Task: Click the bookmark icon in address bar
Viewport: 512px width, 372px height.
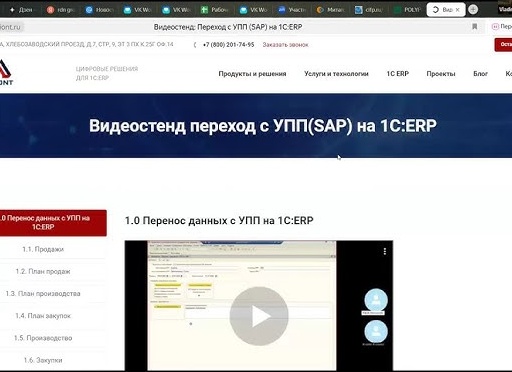Action: click(474, 27)
